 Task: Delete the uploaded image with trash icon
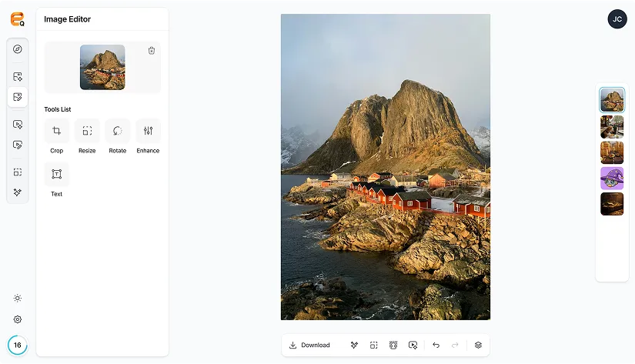(152, 51)
